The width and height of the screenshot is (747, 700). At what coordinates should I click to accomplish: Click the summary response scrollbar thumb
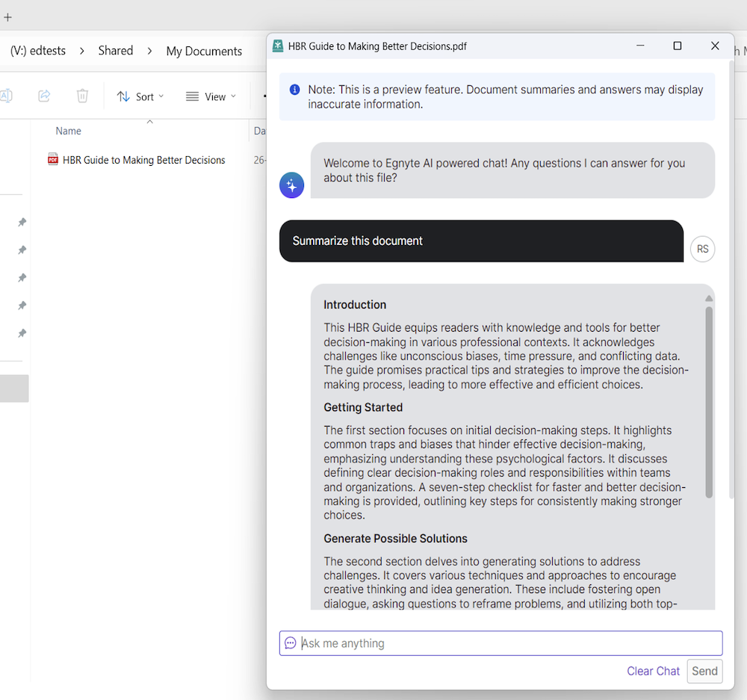[x=709, y=403]
